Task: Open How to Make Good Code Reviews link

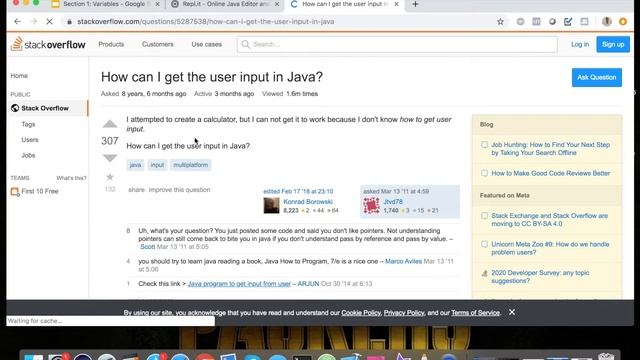Action: (551, 173)
